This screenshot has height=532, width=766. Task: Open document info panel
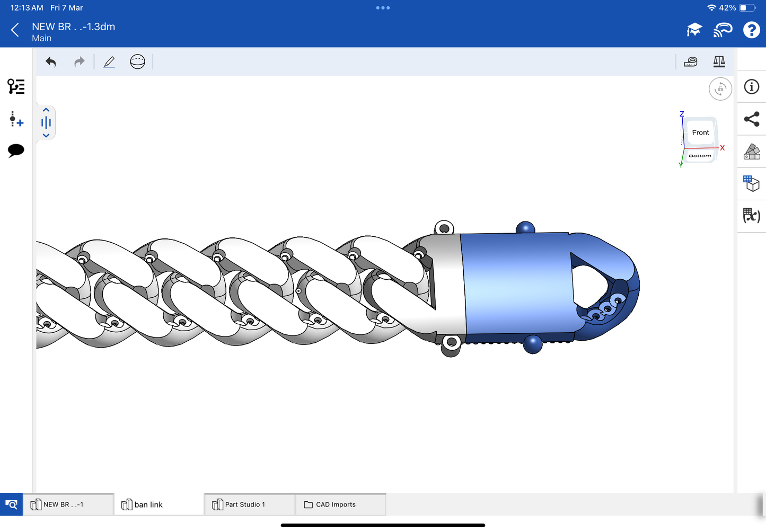pos(751,87)
